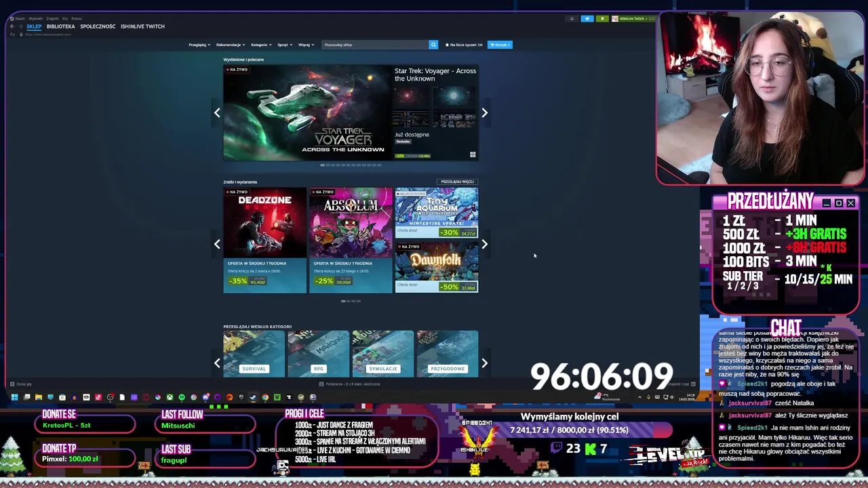This screenshot has width=868, height=488.
Task: Open the RPG category tile
Action: [319, 353]
